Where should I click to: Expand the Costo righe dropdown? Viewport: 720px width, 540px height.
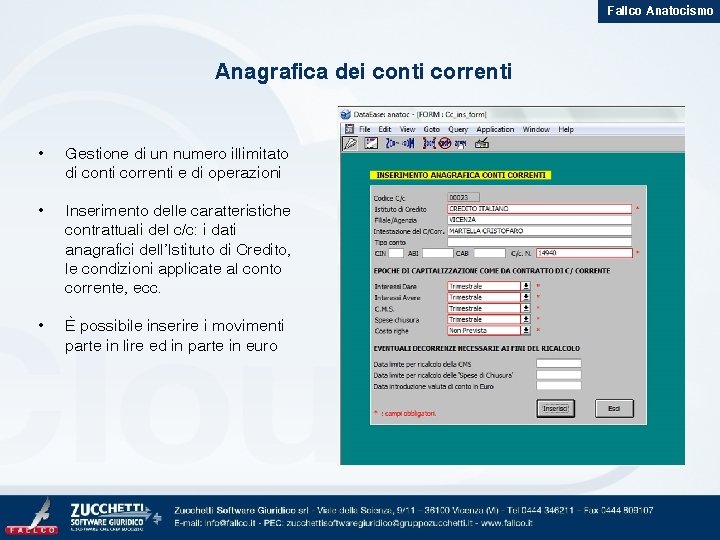point(526,330)
